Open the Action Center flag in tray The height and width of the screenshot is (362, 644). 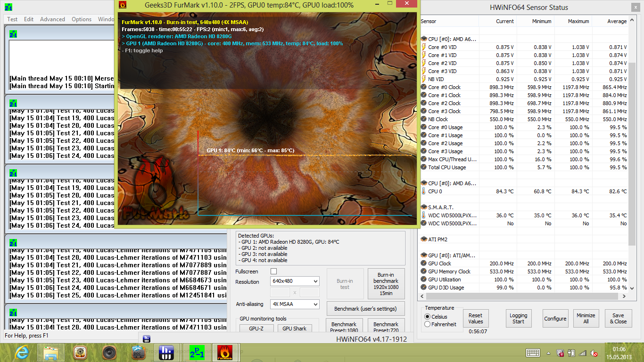[561, 353]
